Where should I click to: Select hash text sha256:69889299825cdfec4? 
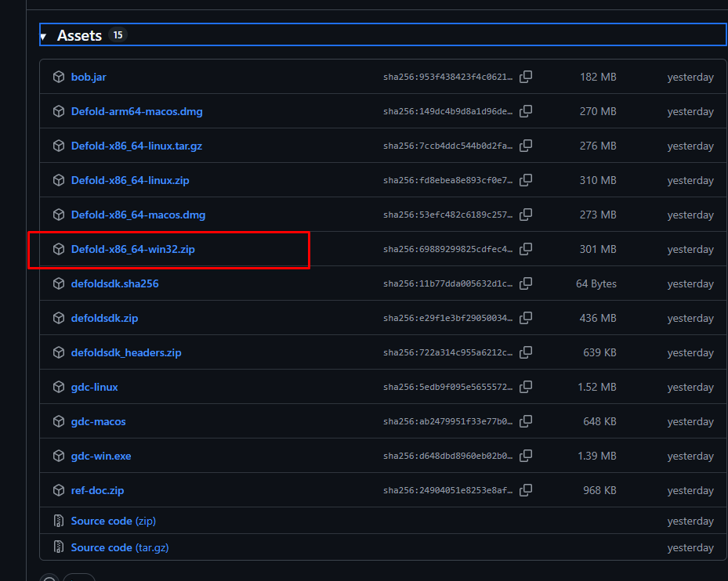click(447, 249)
